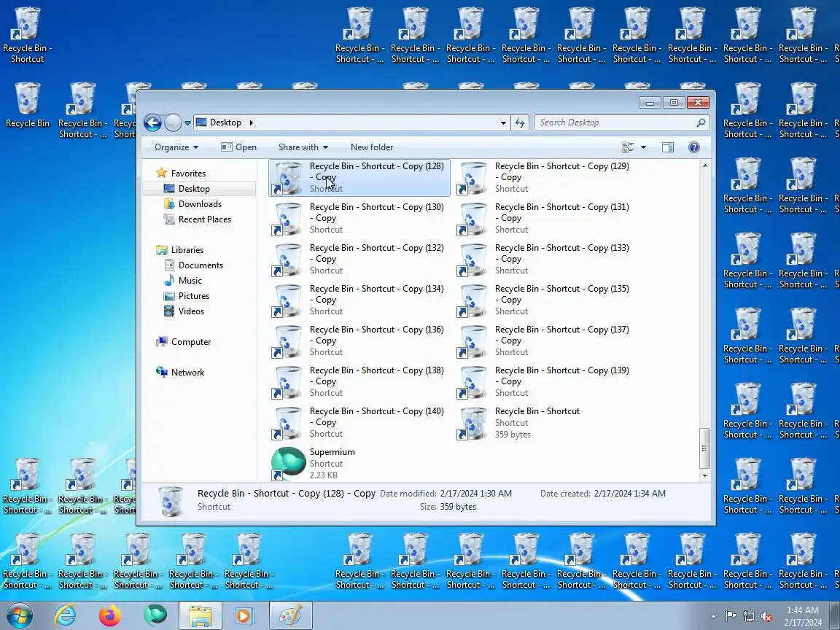Click the magnifier search icon
The height and width of the screenshot is (630, 840).
coord(701,122)
